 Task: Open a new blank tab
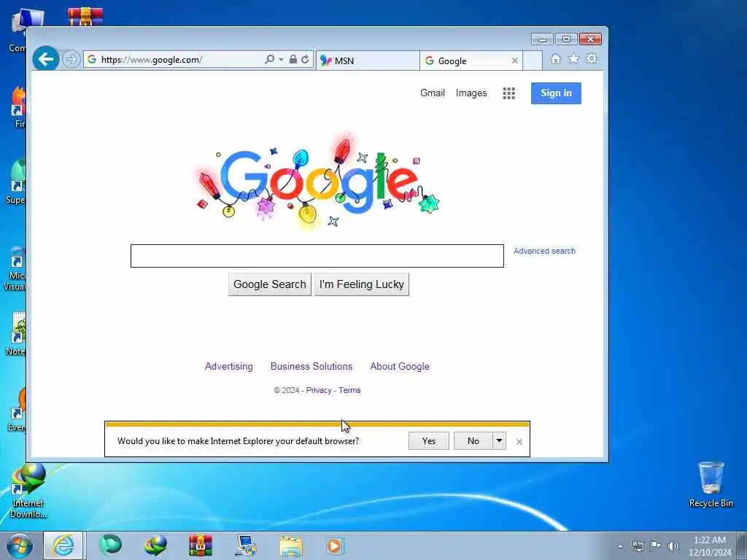click(x=533, y=61)
